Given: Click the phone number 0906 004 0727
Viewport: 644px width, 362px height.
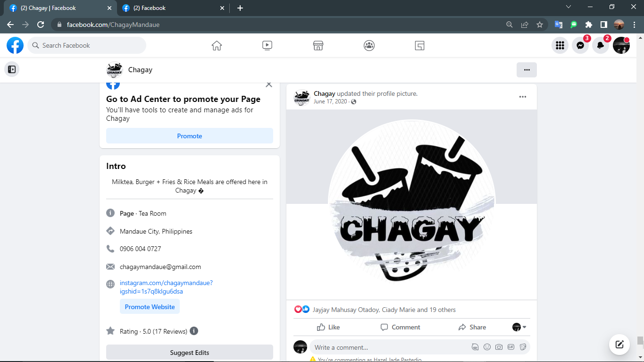Looking at the screenshot, I should coord(141,249).
